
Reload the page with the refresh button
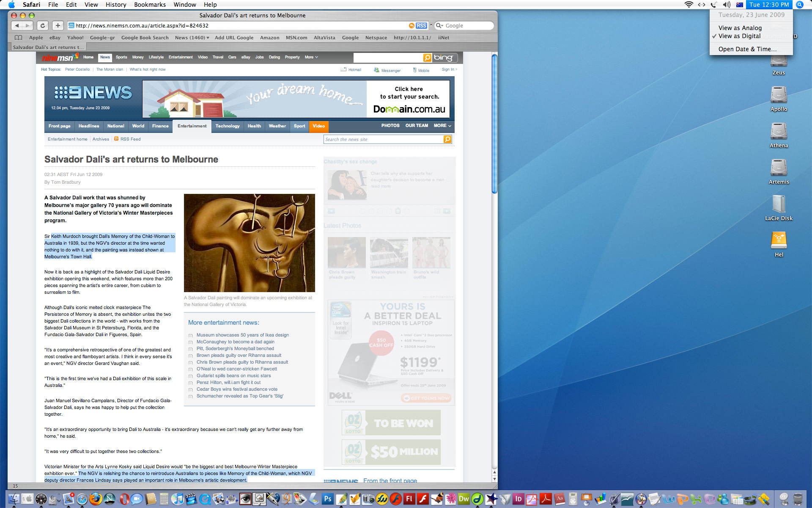(x=43, y=25)
